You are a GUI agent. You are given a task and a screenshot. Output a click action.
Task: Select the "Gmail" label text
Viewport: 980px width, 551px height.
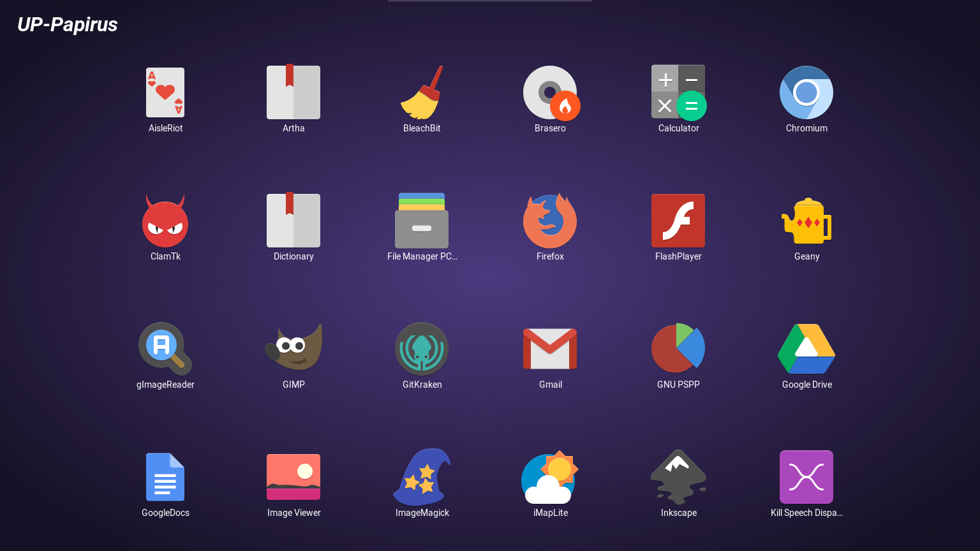click(x=550, y=385)
